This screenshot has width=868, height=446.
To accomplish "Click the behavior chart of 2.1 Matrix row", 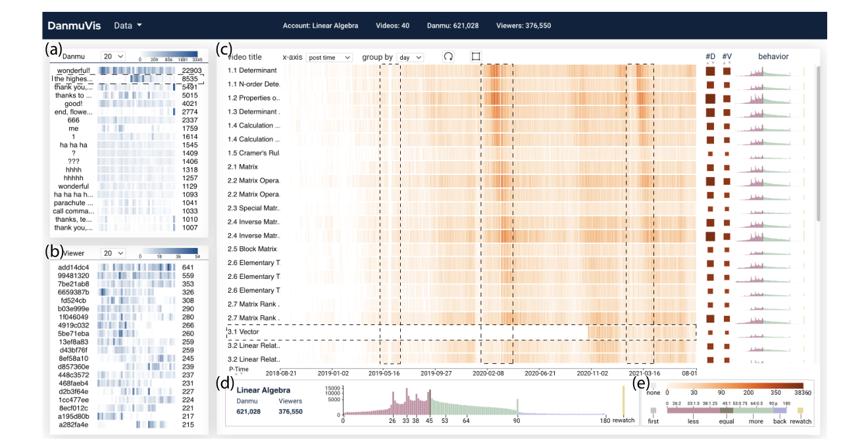I will (x=769, y=167).
